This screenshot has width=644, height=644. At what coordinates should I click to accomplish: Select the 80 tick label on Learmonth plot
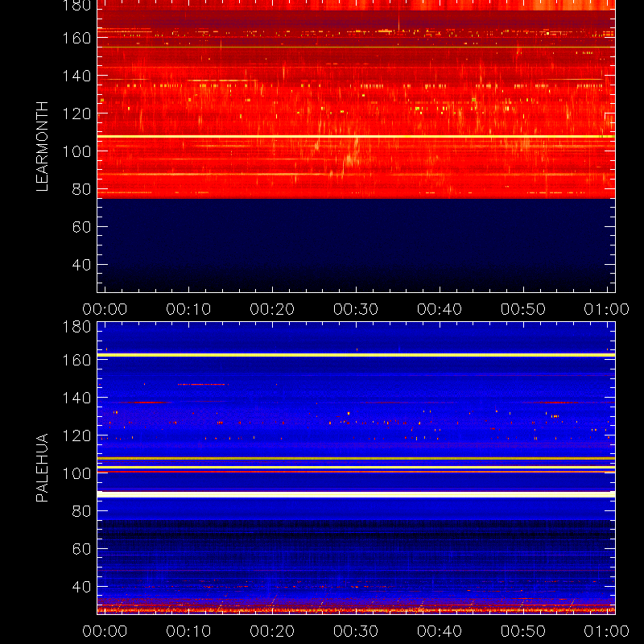tap(82, 189)
